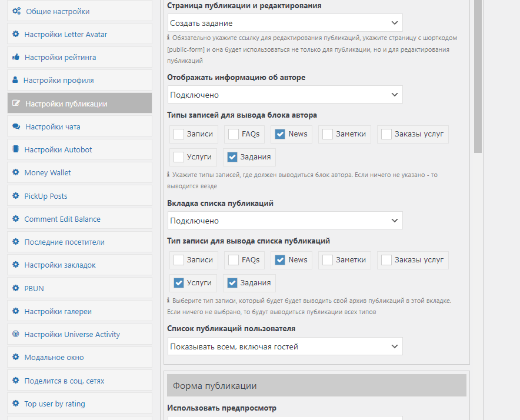Image resolution: width=520 pixels, height=420 pixels.
Task: Click the gears icon beside Общие настройки
Action: click(x=16, y=11)
